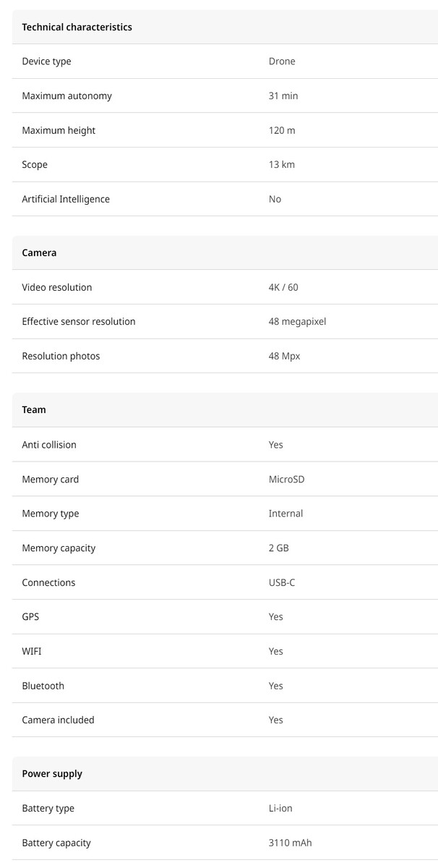Select the Li-ion battery type value
438x868 pixels.
[x=280, y=808]
